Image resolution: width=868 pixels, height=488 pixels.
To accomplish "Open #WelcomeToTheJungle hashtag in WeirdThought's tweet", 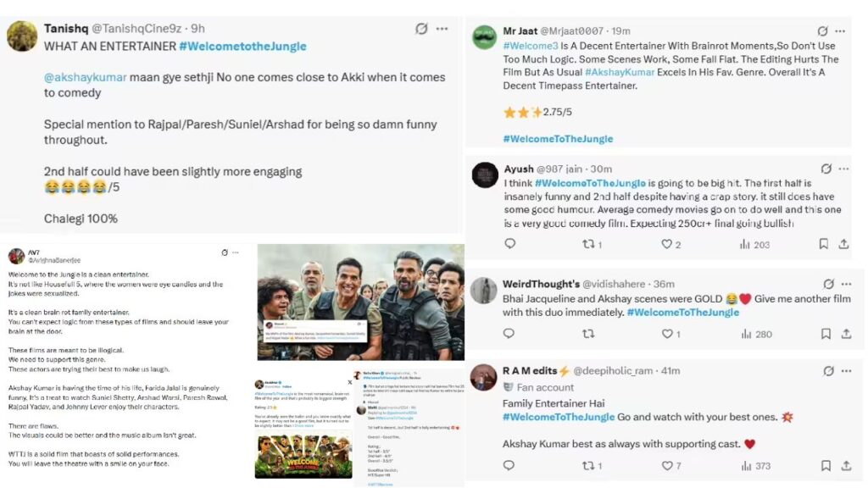I will pyautogui.click(x=682, y=313).
